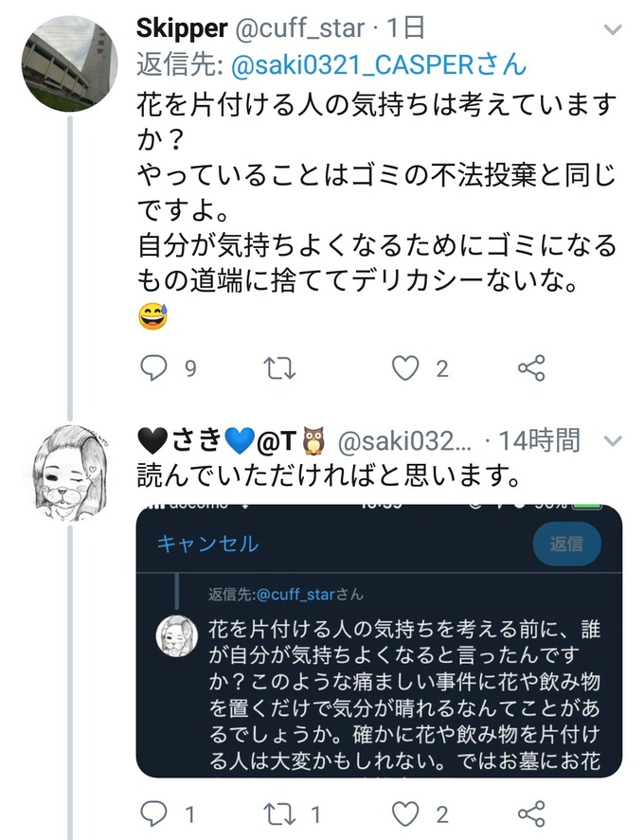Open Skipper's profile picture
Screen dimensions: 644x840
tap(70, 63)
